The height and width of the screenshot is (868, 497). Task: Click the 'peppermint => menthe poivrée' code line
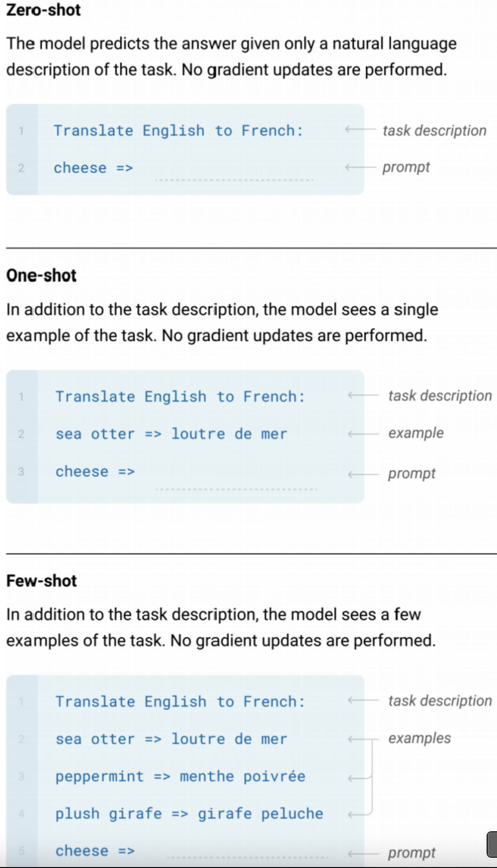tap(180, 776)
